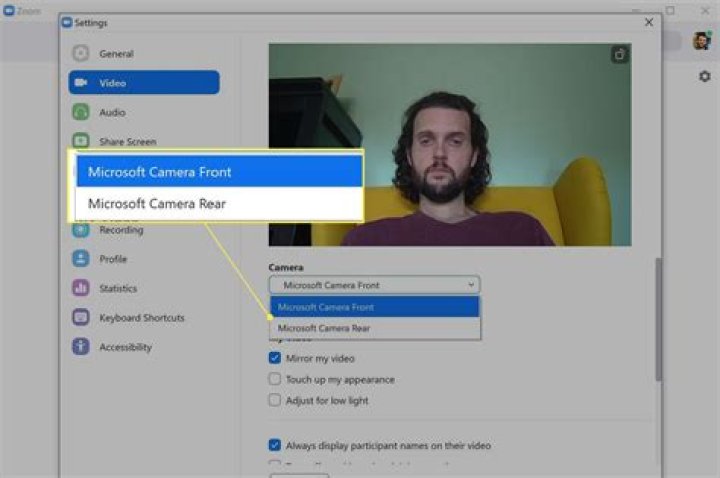Choose Microsoft Camera Front in the dropdown list
Image resolution: width=720 pixels, height=478 pixels.
[x=374, y=307]
